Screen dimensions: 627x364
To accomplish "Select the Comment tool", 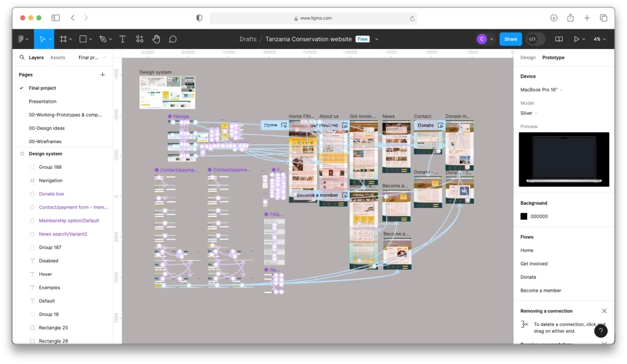I will [x=173, y=39].
